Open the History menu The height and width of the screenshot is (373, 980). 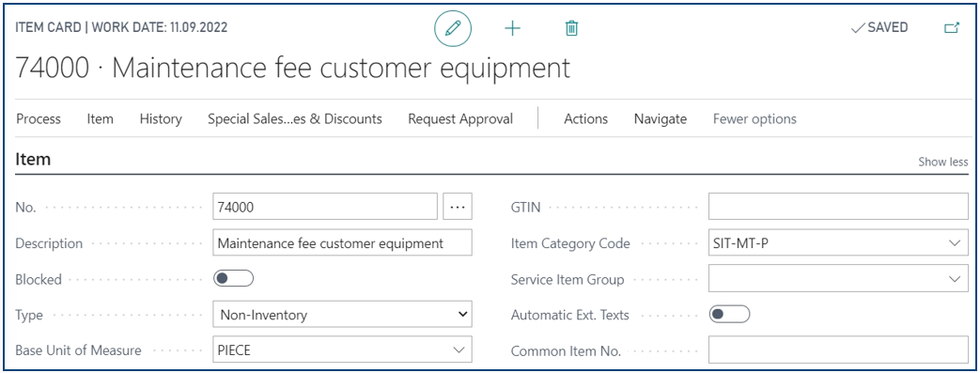pyautogui.click(x=161, y=118)
